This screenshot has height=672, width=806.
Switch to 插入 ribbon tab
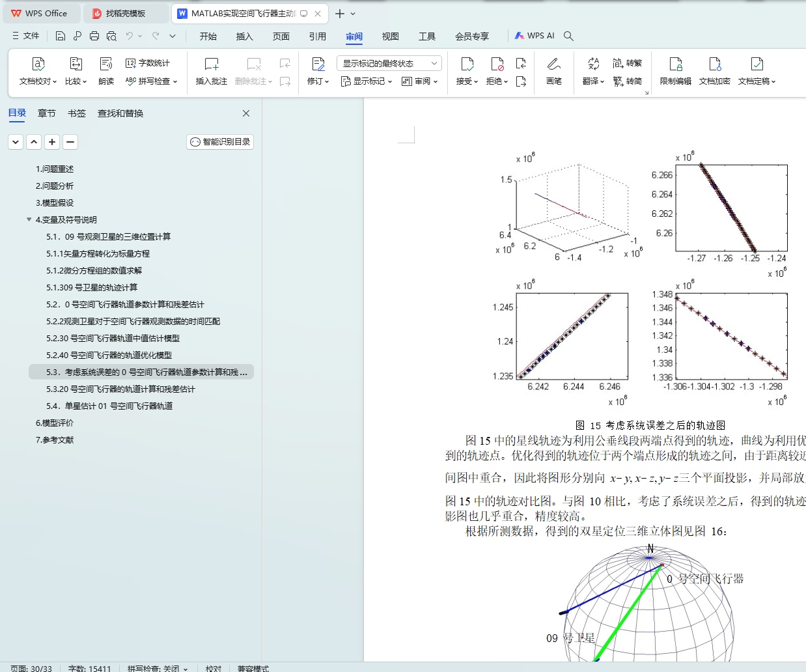[x=245, y=36]
